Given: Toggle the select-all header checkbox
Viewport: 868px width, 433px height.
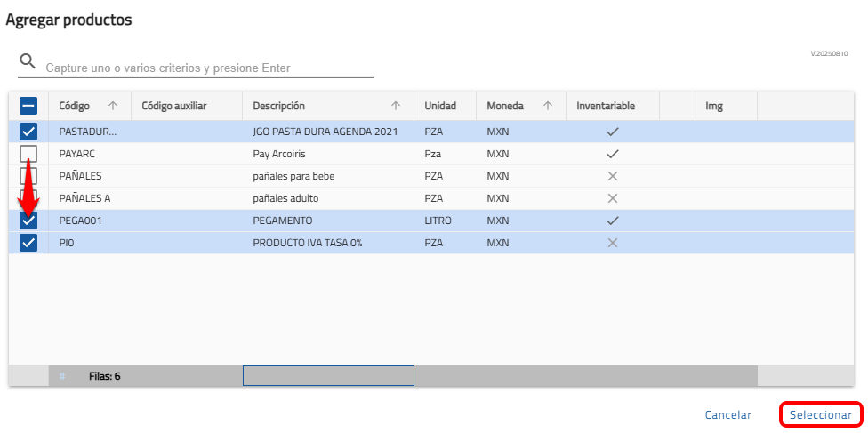Looking at the screenshot, I should click(28, 106).
